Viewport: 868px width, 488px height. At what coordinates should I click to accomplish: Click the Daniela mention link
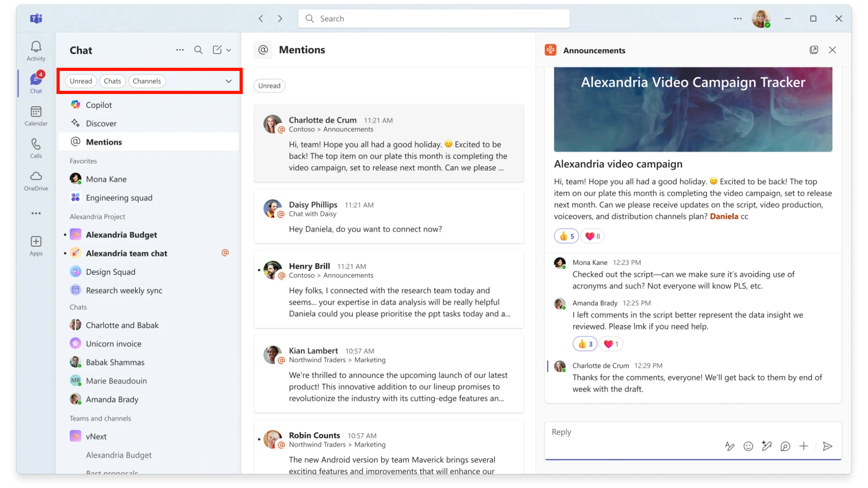tap(724, 216)
